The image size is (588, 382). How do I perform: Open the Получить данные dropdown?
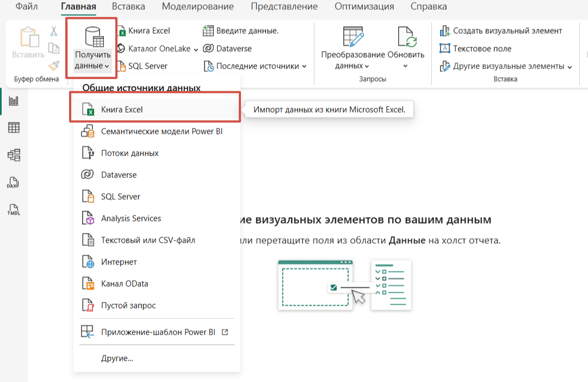point(92,48)
